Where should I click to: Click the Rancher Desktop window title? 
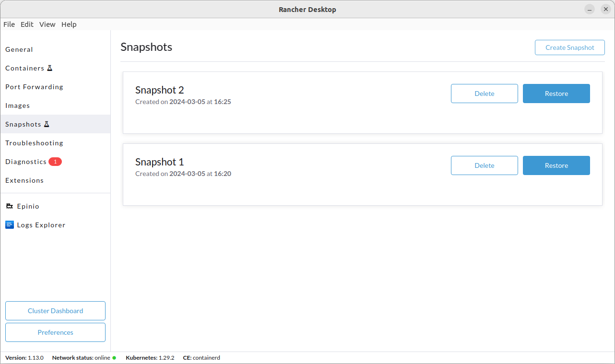307,10
